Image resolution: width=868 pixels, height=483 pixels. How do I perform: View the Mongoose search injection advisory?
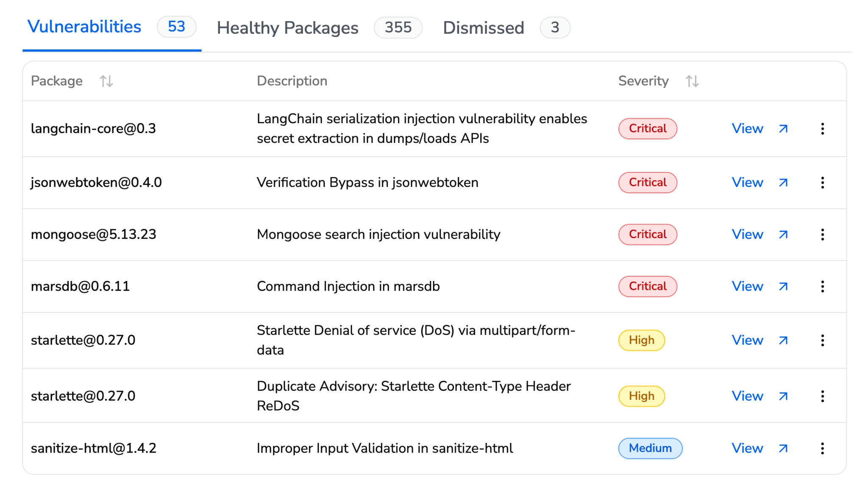pos(747,235)
